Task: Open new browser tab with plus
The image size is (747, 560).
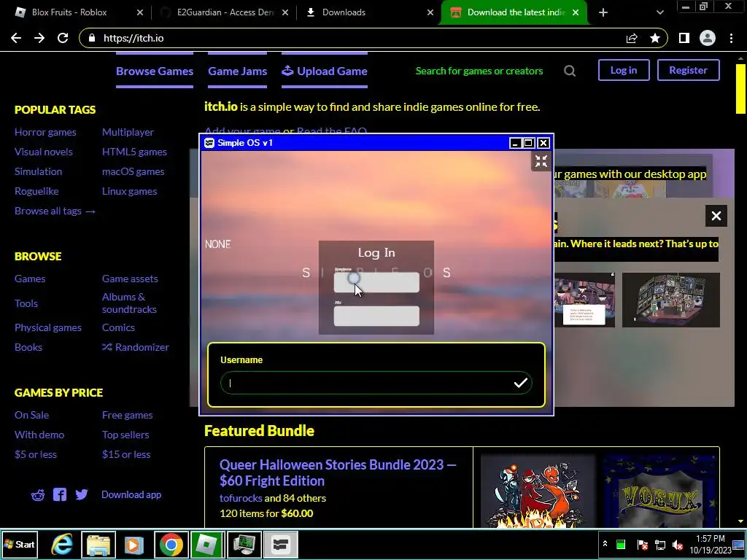Action: tap(603, 12)
